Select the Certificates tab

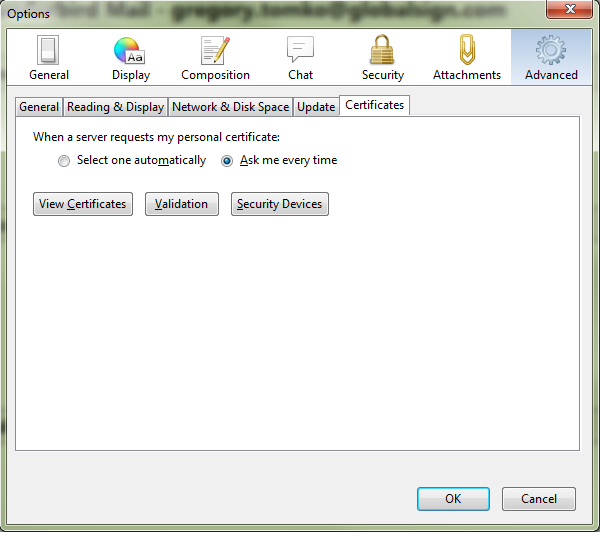[x=375, y=105]
